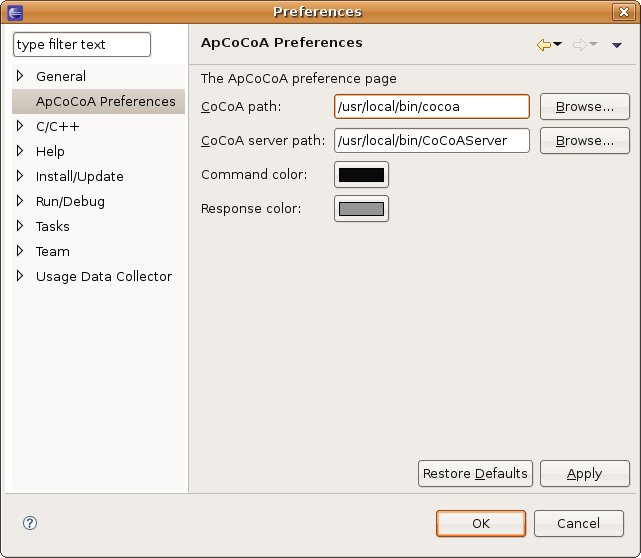The width and height of the screenshot is (641, 558).
Task: Select the C/C++ preferences entry
Action: [58, 126]
